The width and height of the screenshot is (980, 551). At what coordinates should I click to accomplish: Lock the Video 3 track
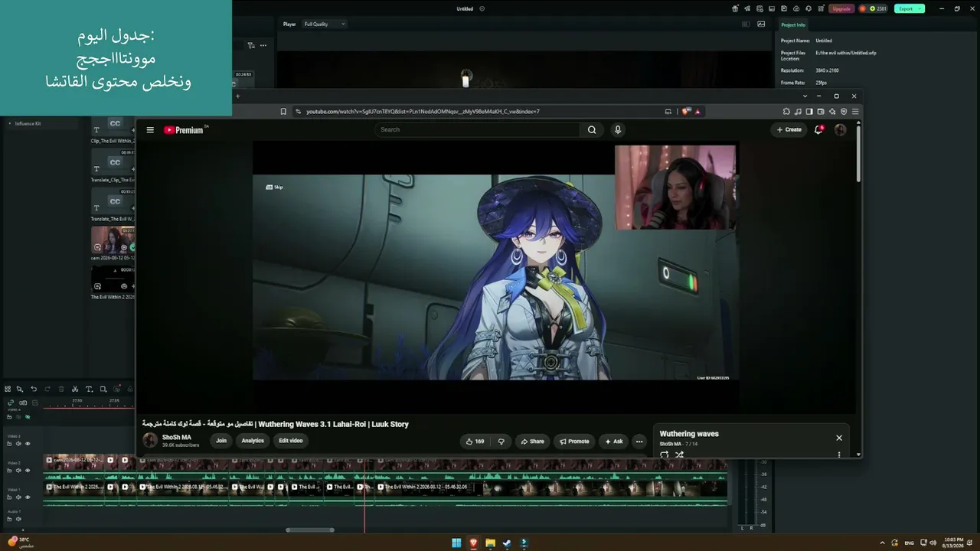pos(9,444)
